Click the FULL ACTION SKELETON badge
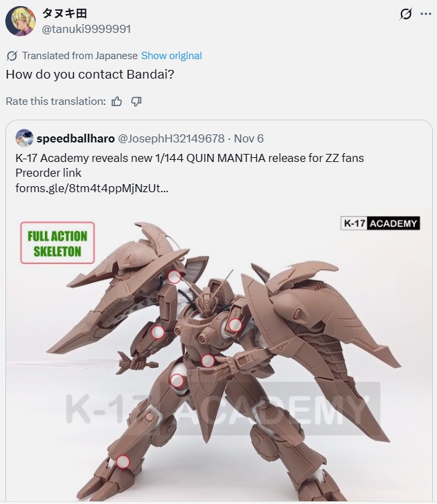 [58, 243]
